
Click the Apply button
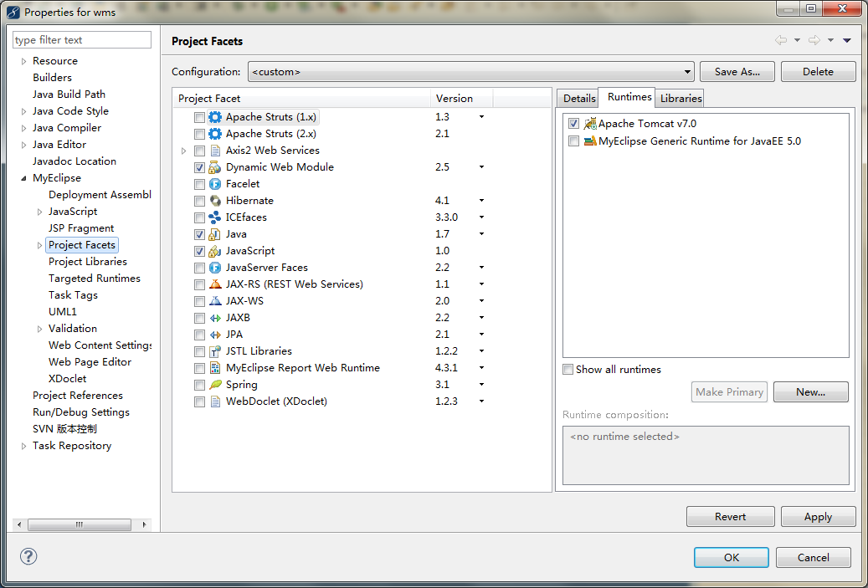point(818,517)
